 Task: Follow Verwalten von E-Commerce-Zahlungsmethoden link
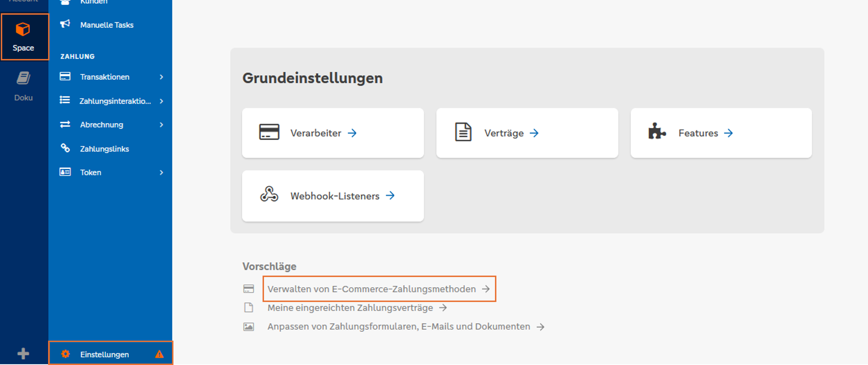point(379,289)
